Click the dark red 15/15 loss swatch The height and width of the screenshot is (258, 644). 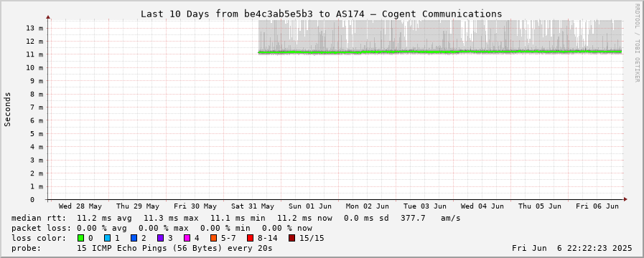point(291,238)
